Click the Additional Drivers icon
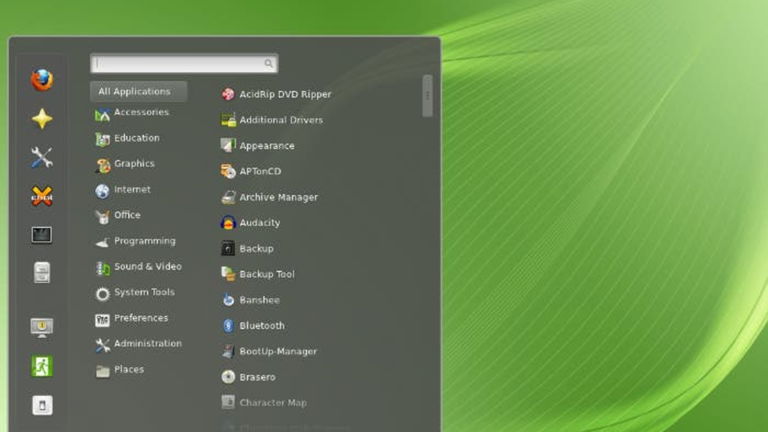 228,120
